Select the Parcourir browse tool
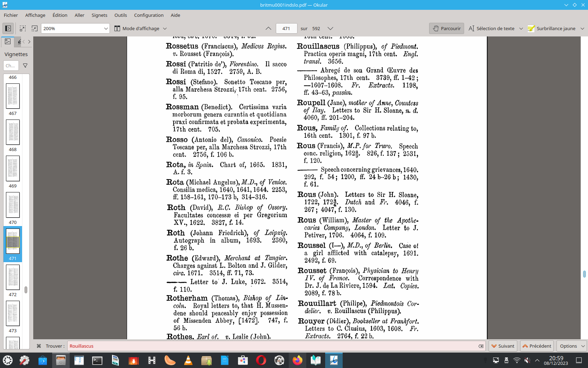 click(447, 28)
